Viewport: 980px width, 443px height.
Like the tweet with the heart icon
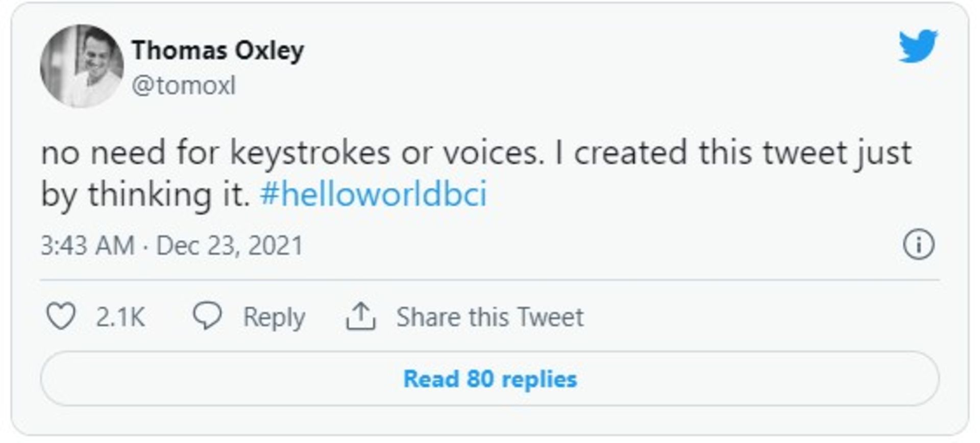pyautogui.click(x=61, y=316)
